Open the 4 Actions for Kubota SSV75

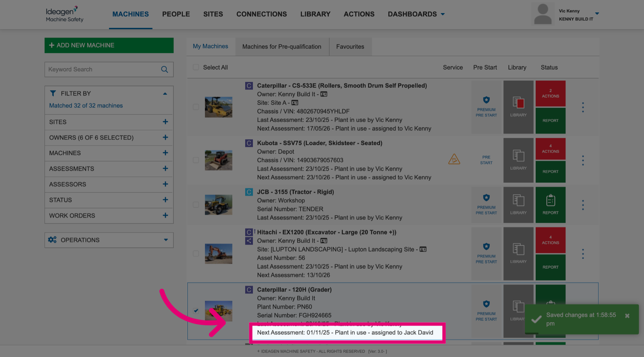point(550,149)
